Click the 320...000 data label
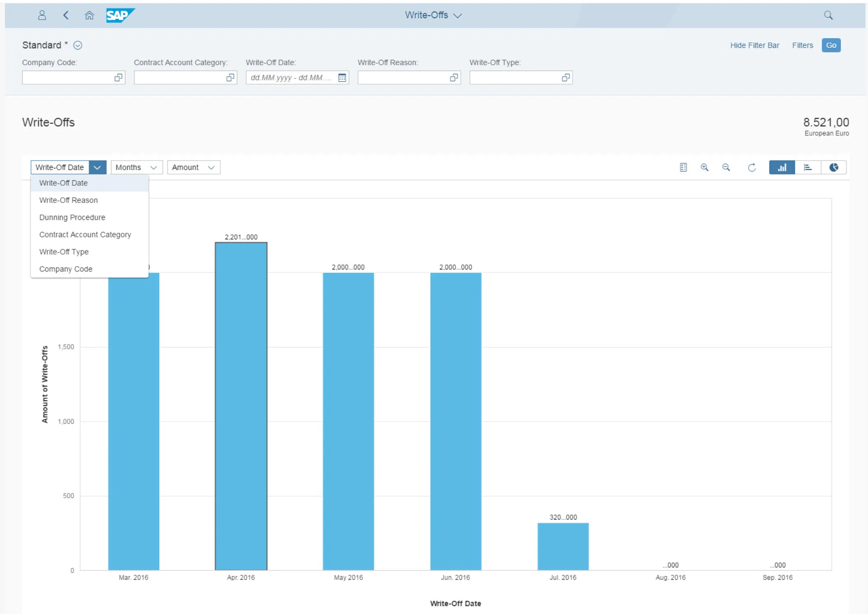Image resolution: width=868 pixels, height=614 pixels. point(563,517)
